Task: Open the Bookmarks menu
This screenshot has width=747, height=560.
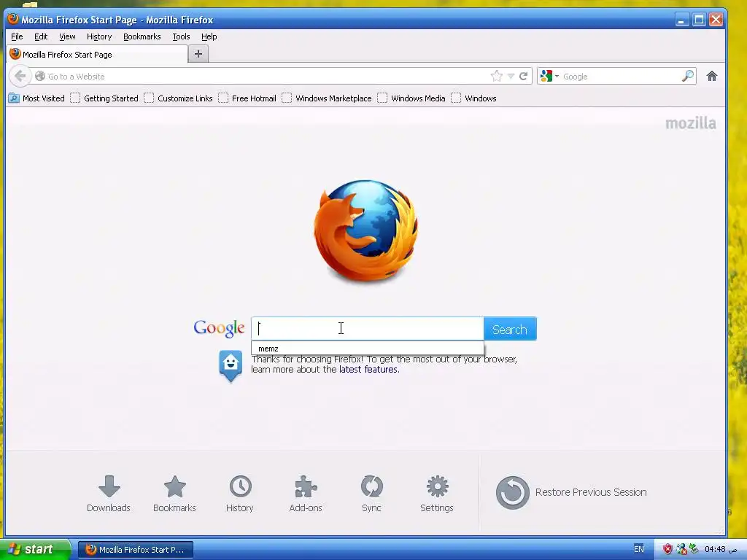Action: (142, 36)
